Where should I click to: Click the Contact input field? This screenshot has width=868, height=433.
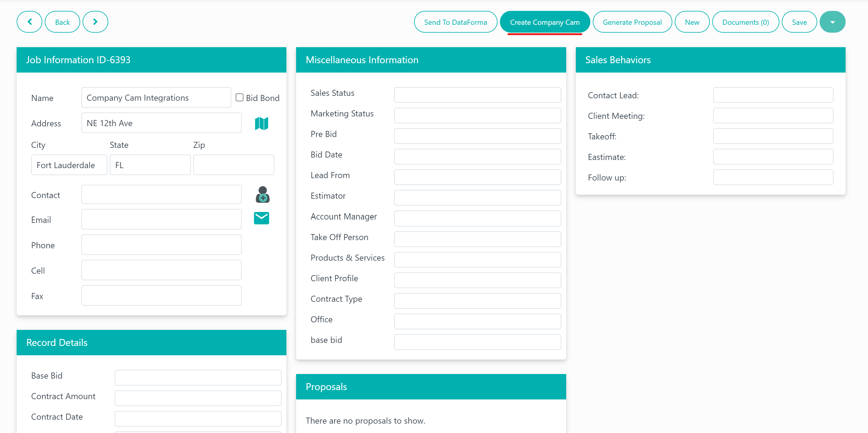click(161, 194)
